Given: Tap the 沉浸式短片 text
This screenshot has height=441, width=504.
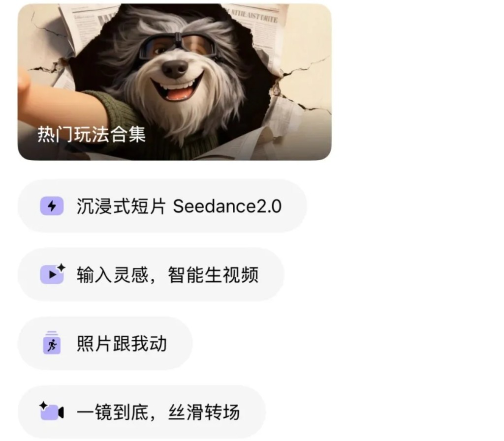Looking at the screenshot, I should click(x=121, y=206).
